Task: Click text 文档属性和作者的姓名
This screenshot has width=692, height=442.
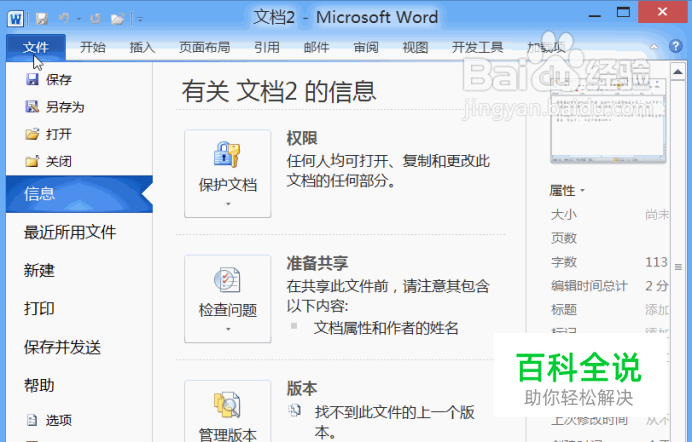Action: tap(386, 328)
